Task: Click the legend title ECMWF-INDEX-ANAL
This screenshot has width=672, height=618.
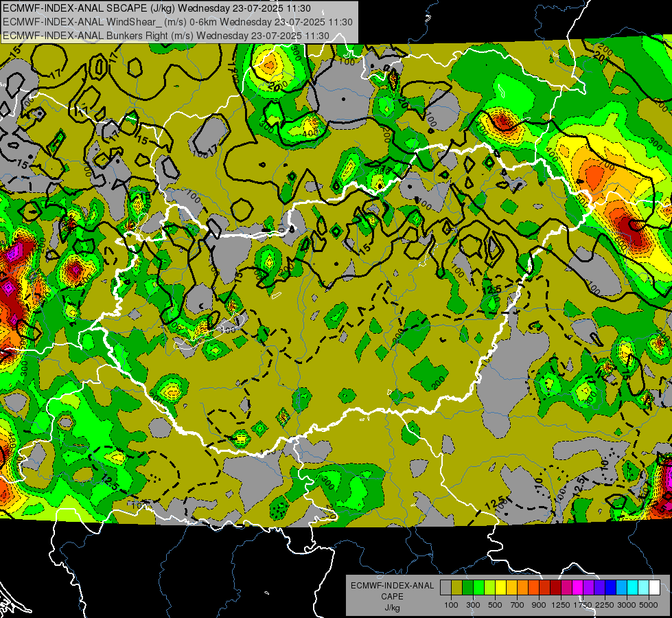Action: click(392, 586)
